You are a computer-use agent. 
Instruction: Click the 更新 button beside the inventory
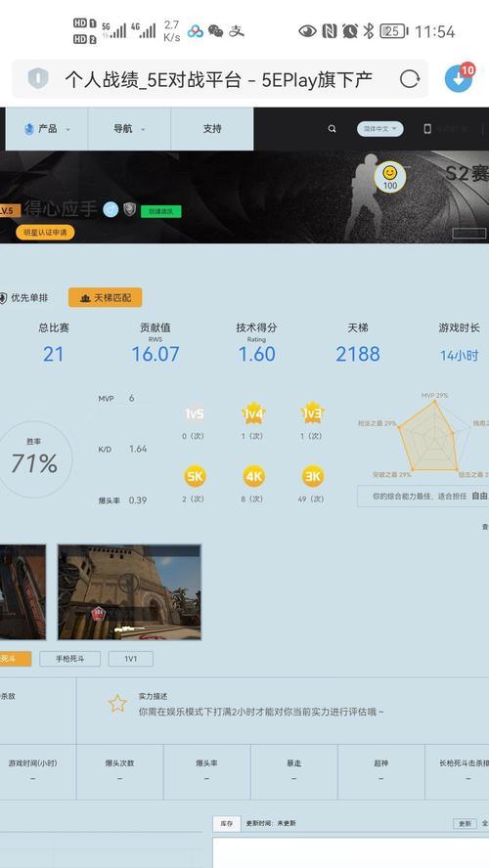tap(465, 824)
